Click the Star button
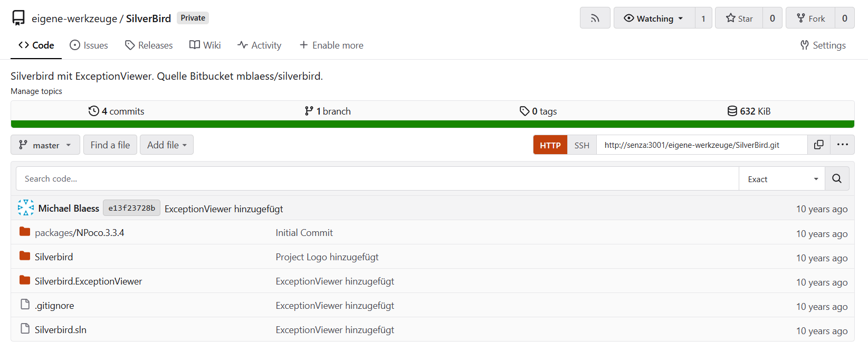 pyautogui.click(x=739, y=18)
